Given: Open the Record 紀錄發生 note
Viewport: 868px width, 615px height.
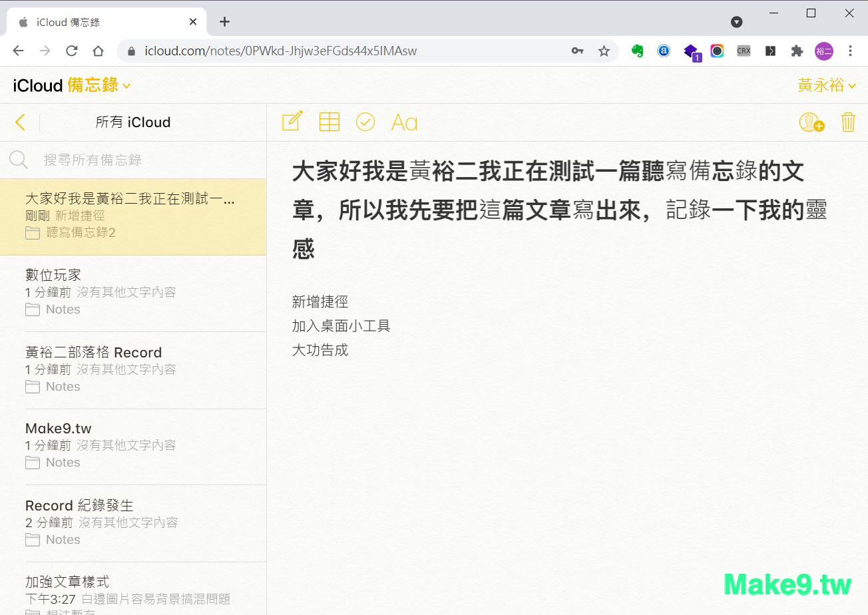Looking at the screenshot, I should point(133,523).
